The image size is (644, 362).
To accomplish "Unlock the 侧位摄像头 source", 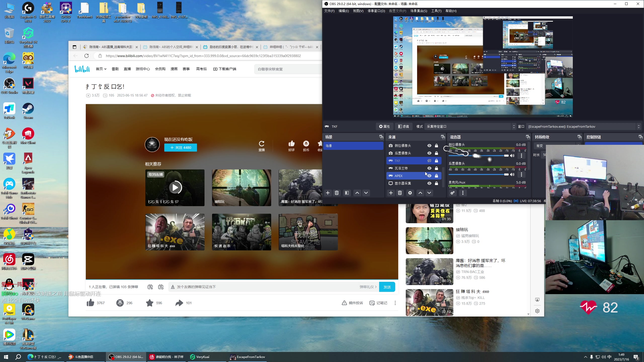I will click(436, 146).
